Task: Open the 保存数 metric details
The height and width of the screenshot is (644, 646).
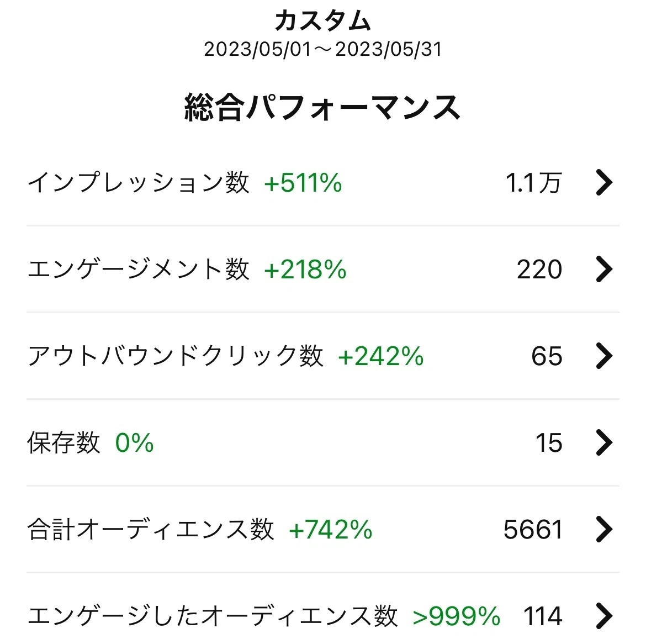Action: (x=323, y=442)
